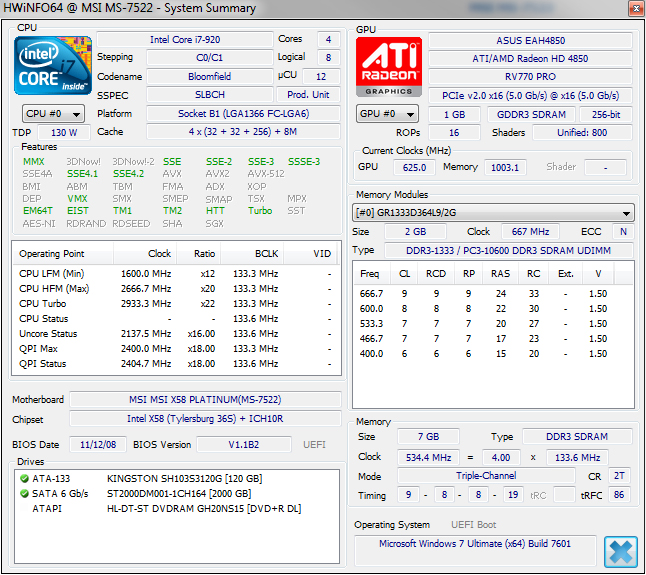
Task: Click the DDR3-1333 / PC3-10600 module type field
Action: click(508, 250)
